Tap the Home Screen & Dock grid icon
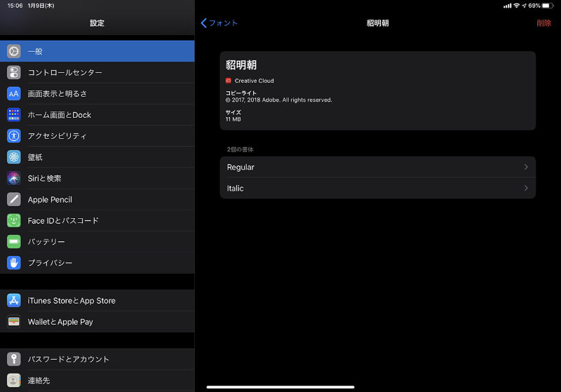The image size is (561, 392). click(13, 115)
